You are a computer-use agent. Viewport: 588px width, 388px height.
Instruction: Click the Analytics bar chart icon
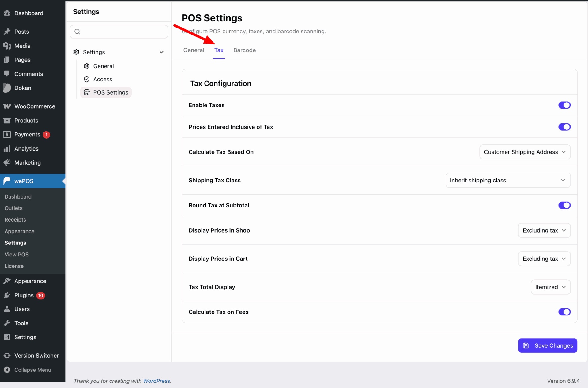(x=7, y=148)
